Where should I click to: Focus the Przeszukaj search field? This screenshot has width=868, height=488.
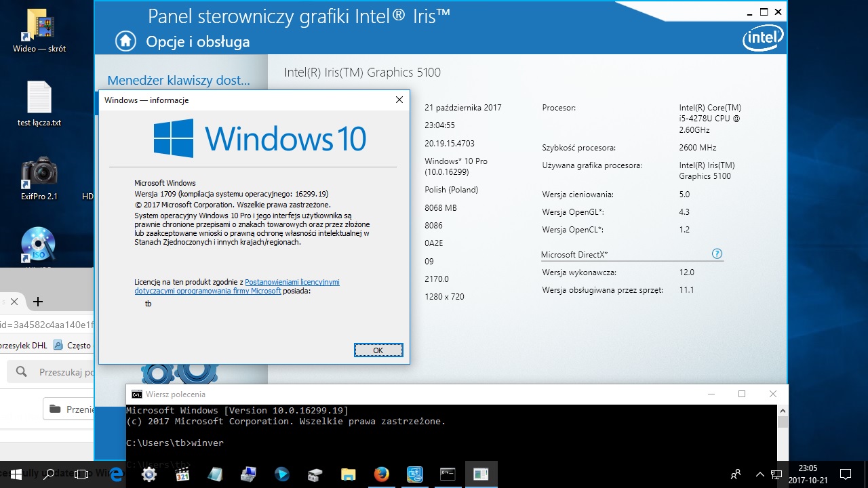point(52,372)
